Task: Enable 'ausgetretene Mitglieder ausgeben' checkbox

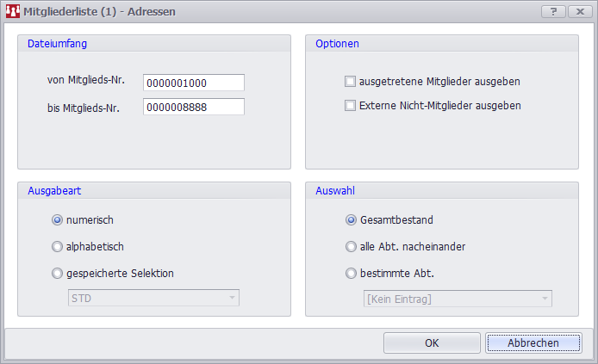Action: 351,82
